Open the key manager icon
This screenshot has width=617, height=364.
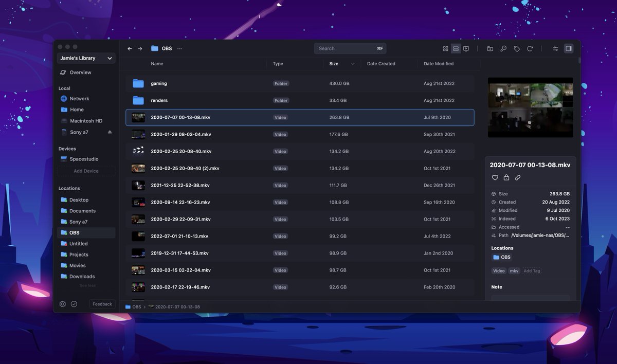(503, 48)
